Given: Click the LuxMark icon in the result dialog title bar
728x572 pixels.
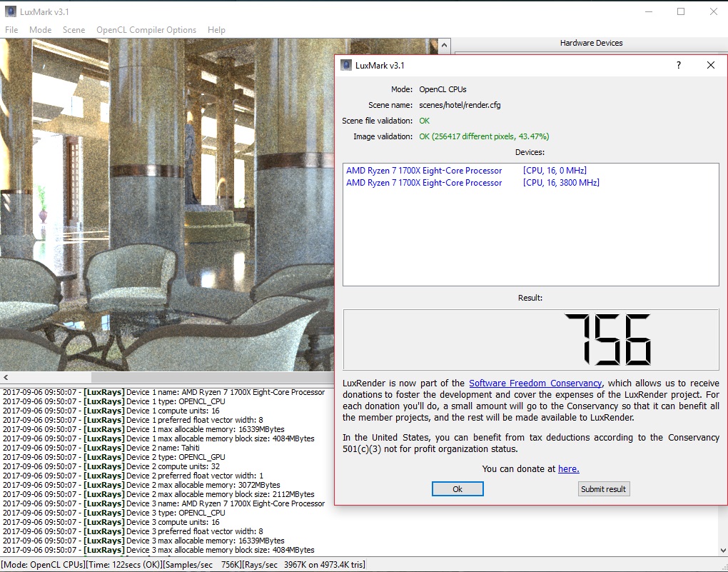Looking at the screenshot, I should pos(346,65).
